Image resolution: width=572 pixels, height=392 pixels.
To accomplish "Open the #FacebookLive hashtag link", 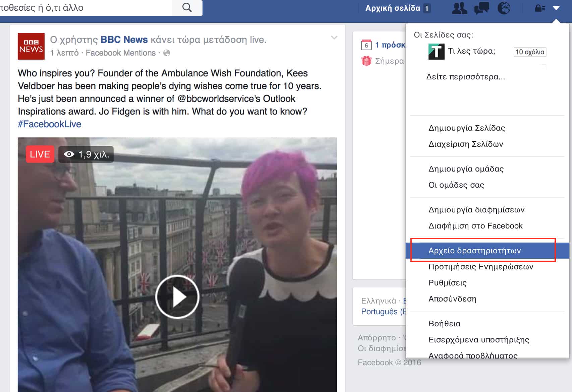I will pos(49,124).
